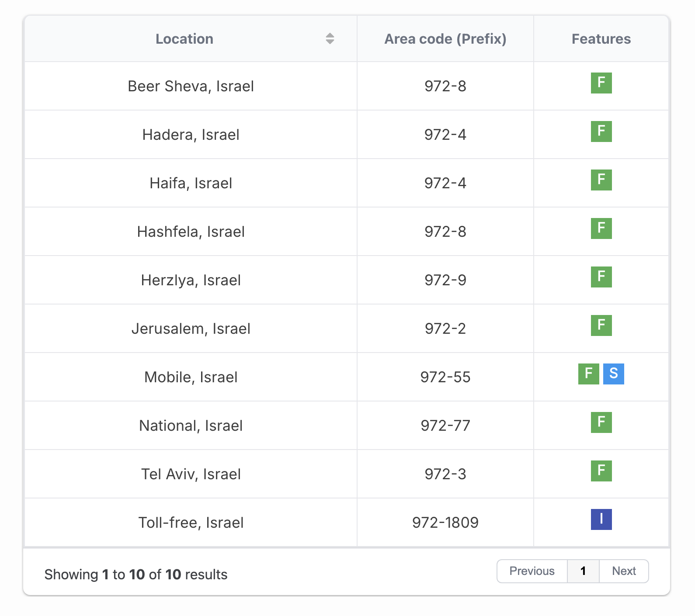Select the Toll-free, Israel location
The width and height of the screenshot is (695, 616).
191,523
